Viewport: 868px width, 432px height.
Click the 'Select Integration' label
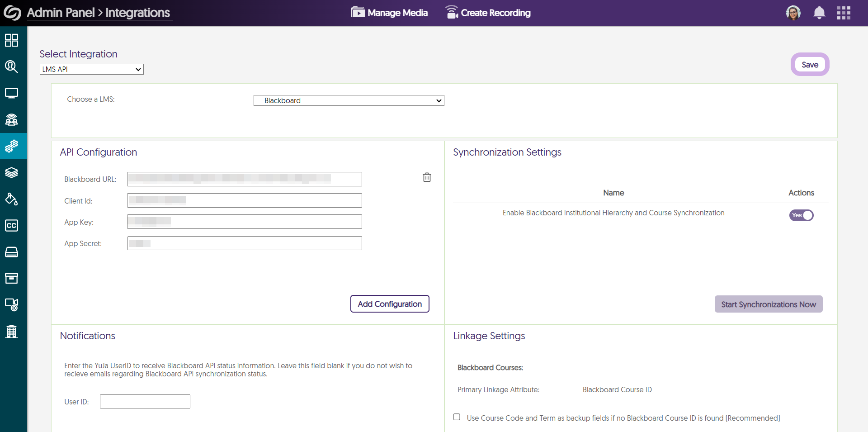pyautogui.click(x=79, y=54)
